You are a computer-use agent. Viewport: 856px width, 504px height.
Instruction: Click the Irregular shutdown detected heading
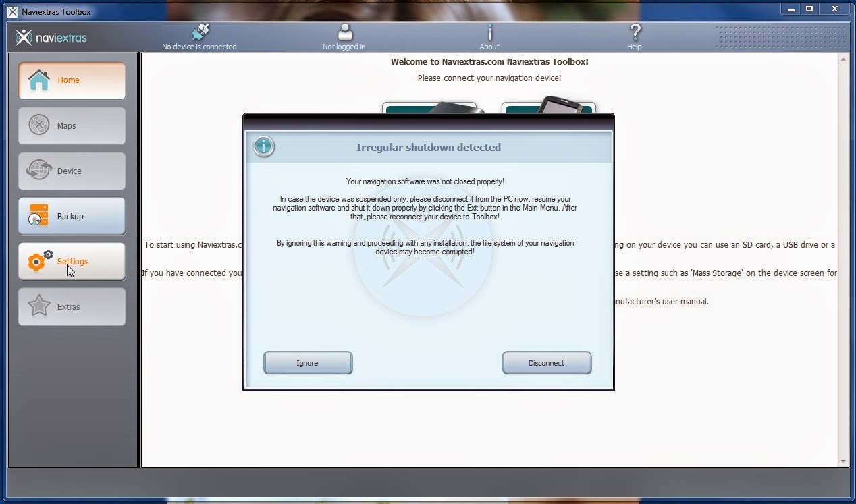coord(429,147)
